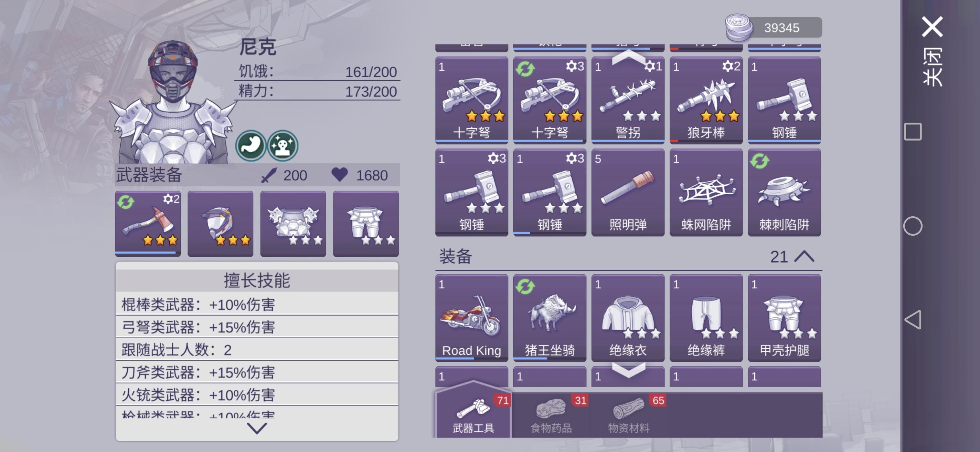Expand the 擅长技能 list downward
This screenshot has width=980, height=452.
click(257, 428)
